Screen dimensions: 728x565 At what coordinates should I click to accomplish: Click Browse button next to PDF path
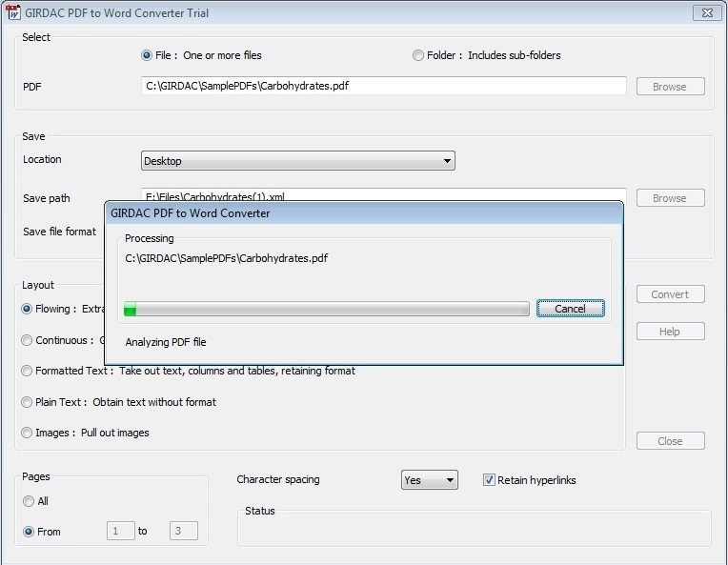(670, 87)
